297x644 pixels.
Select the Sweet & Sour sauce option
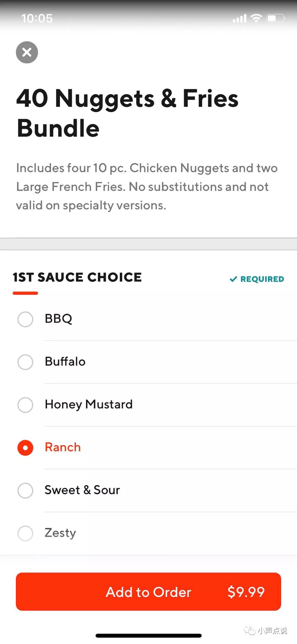25,490
